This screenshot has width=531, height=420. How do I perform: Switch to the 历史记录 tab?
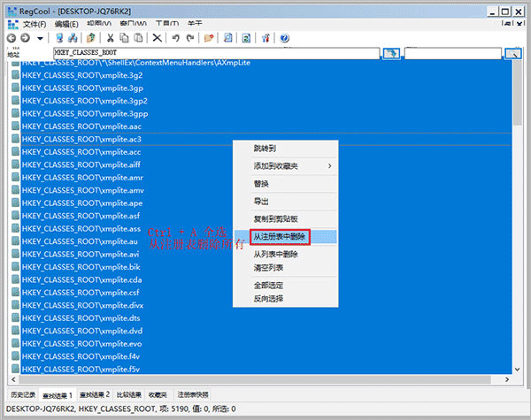[23, 394]
